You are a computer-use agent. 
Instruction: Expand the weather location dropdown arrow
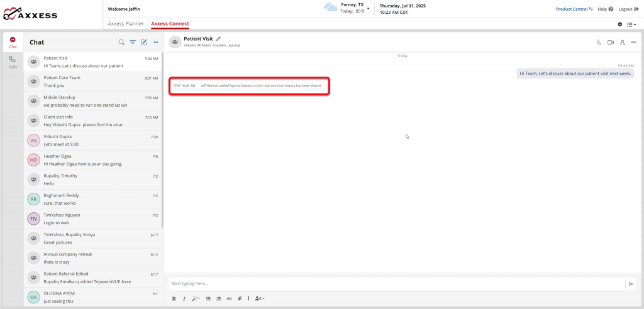tap(369, 8)
